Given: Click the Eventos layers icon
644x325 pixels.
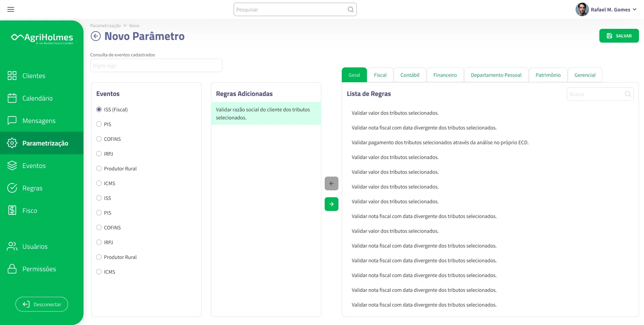Looking at the screenshot, I should click(x=12, y=165).
